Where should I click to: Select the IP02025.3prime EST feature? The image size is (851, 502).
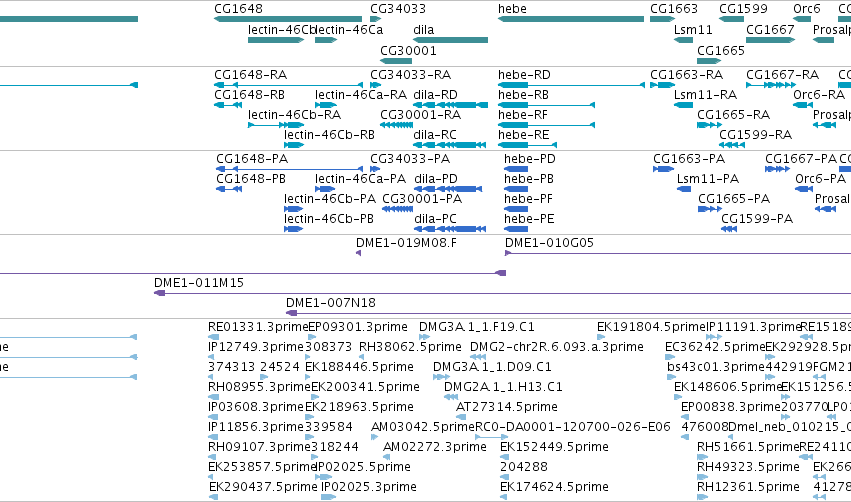[329, 497]
